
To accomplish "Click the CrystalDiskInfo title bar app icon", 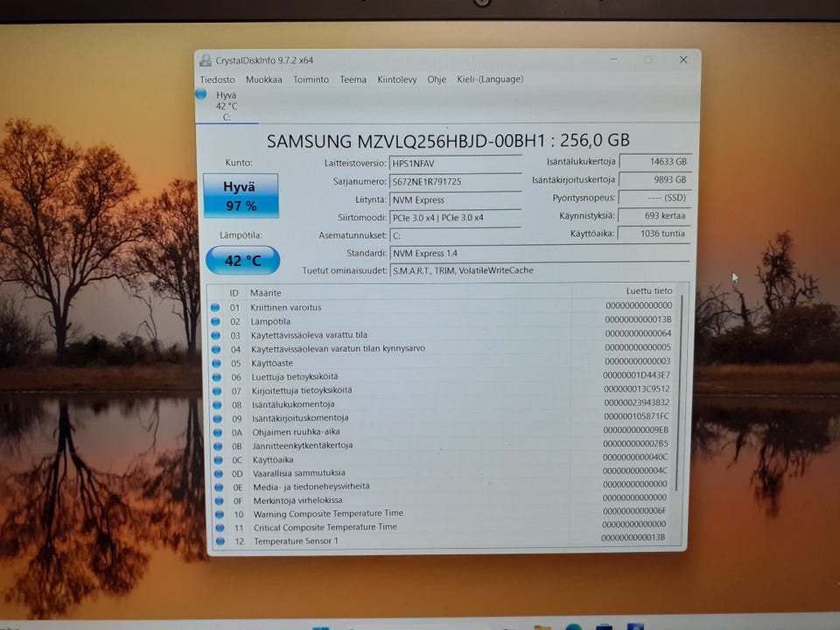I will point(205,60).
